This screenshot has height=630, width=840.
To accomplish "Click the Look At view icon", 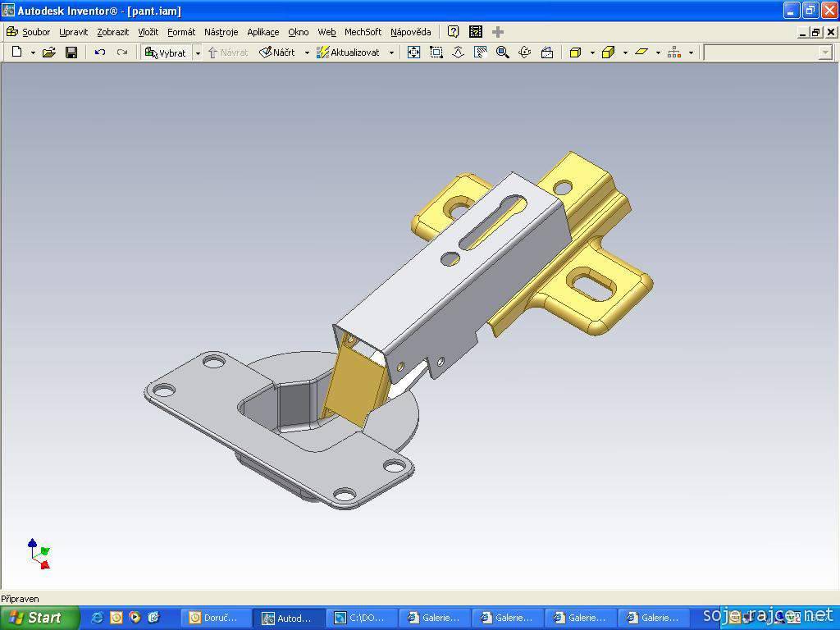I will (x=547, y=52).
